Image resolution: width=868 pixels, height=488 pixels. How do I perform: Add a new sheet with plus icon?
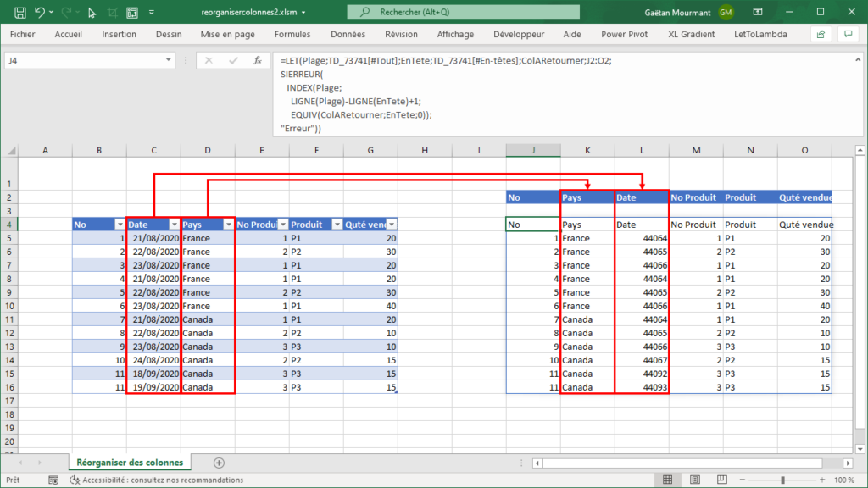coord(219,463)
